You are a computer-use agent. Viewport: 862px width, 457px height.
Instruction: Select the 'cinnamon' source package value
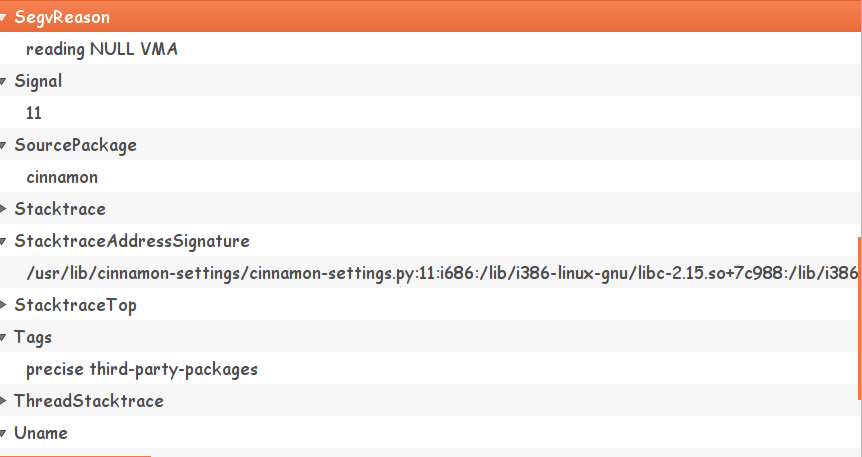pos(62,177)
